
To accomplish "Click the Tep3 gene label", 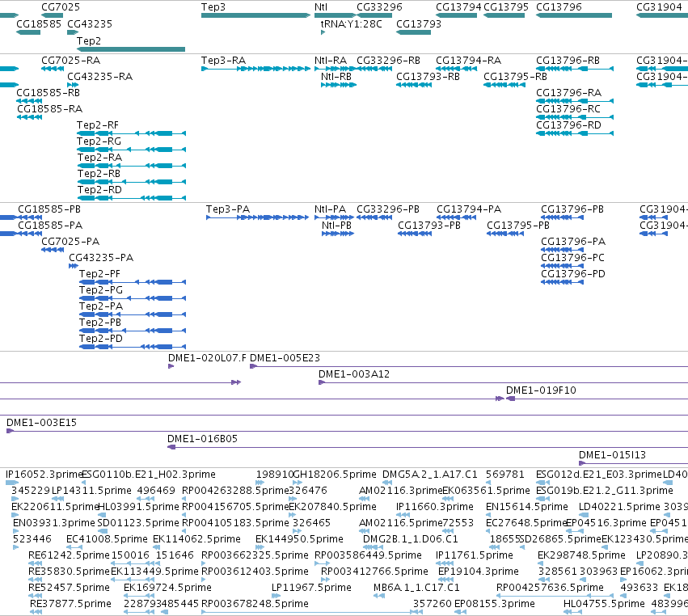I will pyautogui.click(x=213, y=7).
